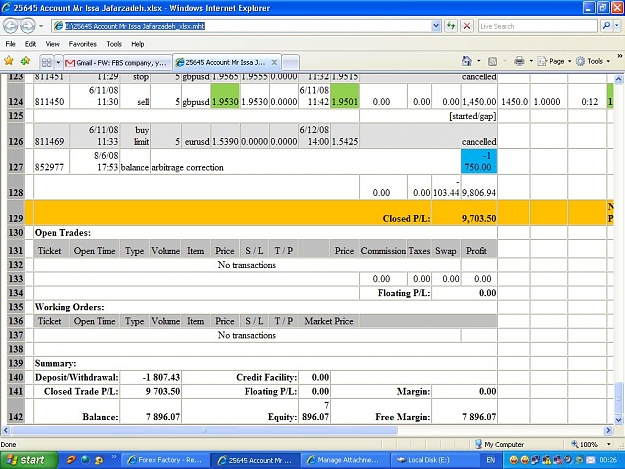Click green 1.9530 price cell
The width and height of the screenshot is (625, 469).
pyautogui.click(x=225, y=96)
